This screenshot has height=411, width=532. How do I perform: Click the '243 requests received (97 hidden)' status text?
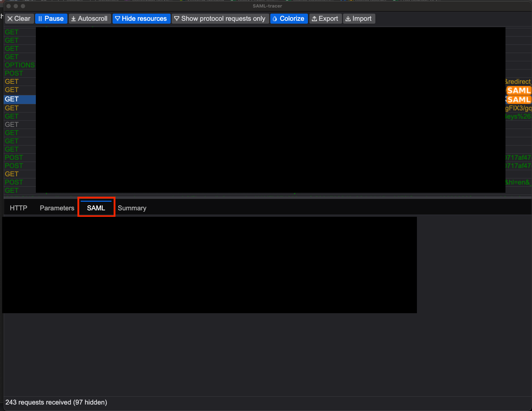point(56,402)
